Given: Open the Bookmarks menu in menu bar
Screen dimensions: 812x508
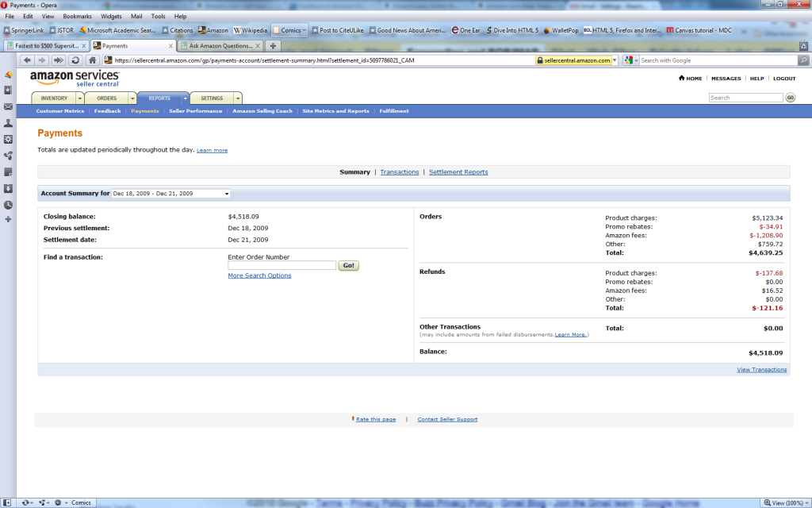Looking at the screenshot, I should (77, 16).
